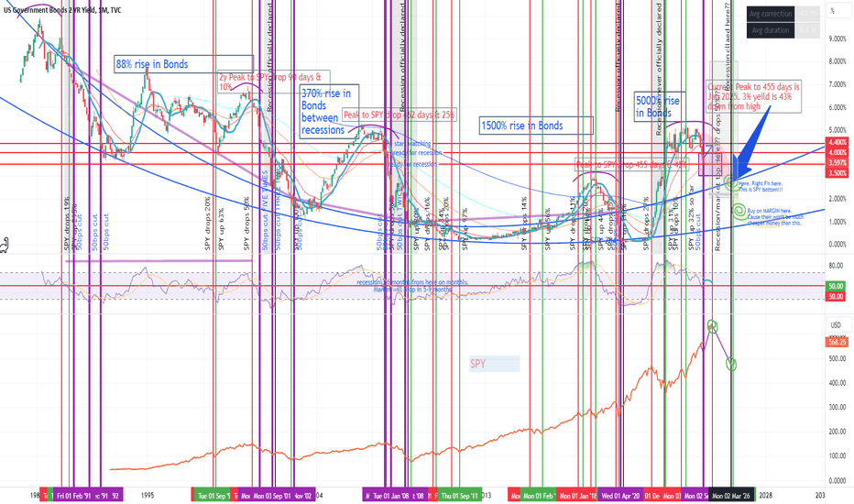The image size is (854, 504).
Task: Click the 'Buy on MARGIN here' text note
Action: pos(775,217)
